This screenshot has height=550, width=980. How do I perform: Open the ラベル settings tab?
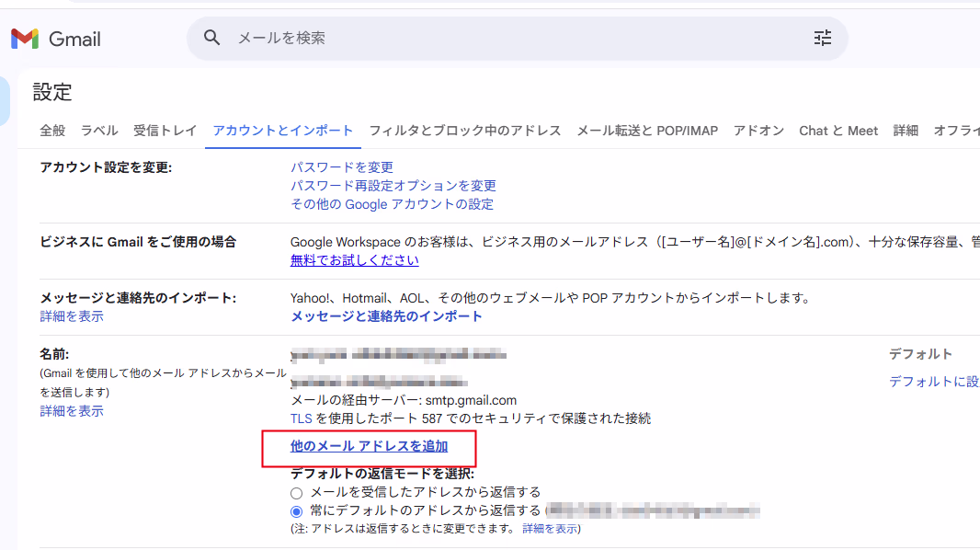tap(98, 131)
